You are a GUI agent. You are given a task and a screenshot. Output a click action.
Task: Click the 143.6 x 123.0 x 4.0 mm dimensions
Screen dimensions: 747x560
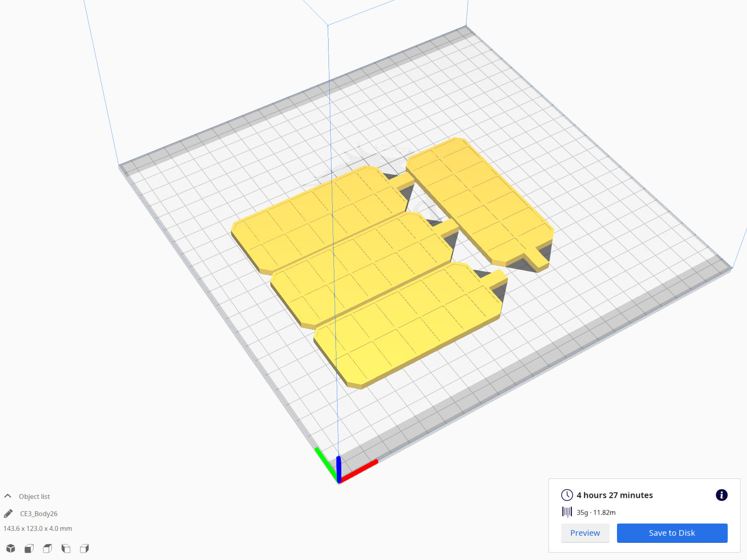(38, 528)
